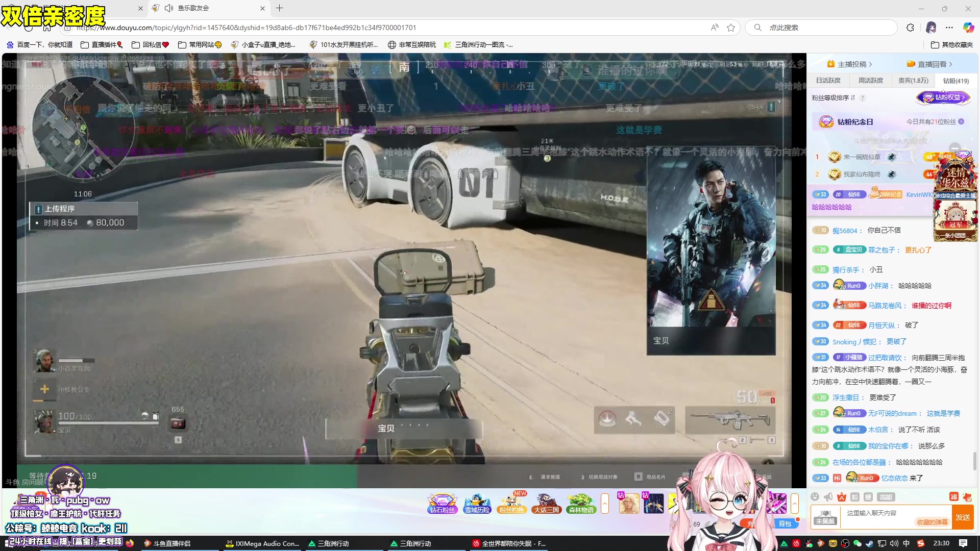Click the question mark help icon
The width and height of the screenshot is (980, 551).
(863, 97)
